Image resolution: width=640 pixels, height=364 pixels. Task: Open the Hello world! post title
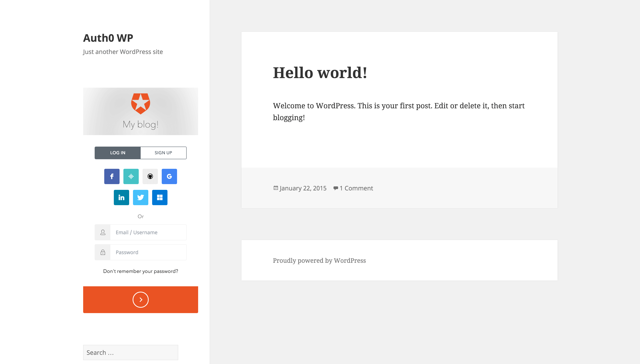pyautogui.click(x=320, y=73)
